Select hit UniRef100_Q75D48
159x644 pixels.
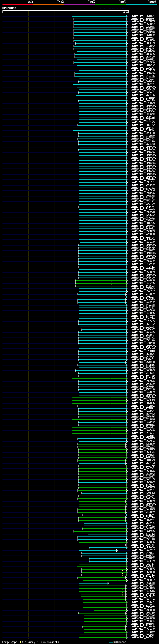tap(143, 351)
